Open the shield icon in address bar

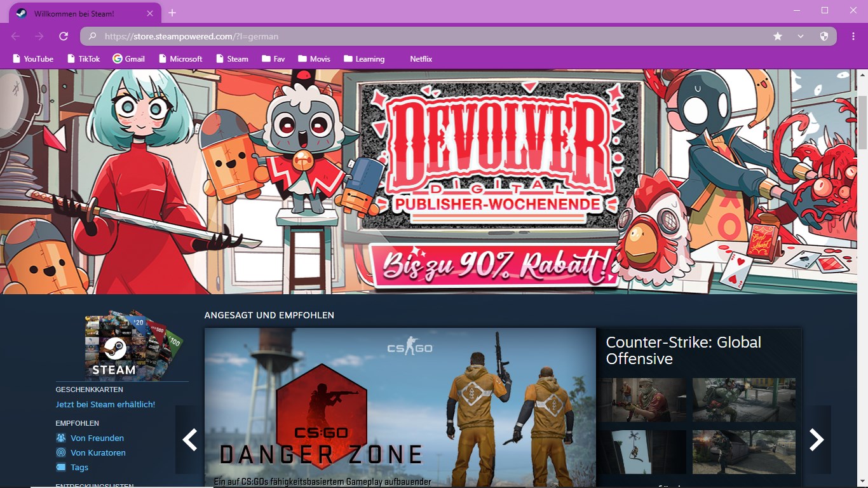pos(824,36)
